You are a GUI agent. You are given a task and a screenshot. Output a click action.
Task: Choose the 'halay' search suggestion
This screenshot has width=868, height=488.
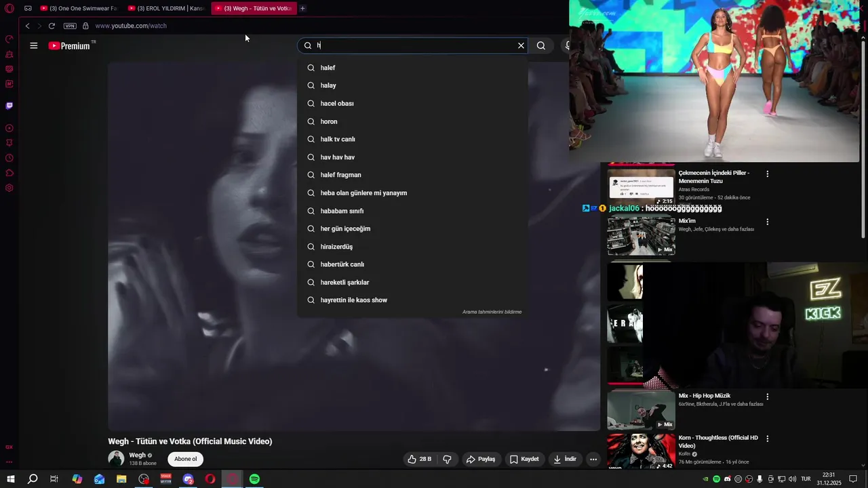[x=412, y=85]
